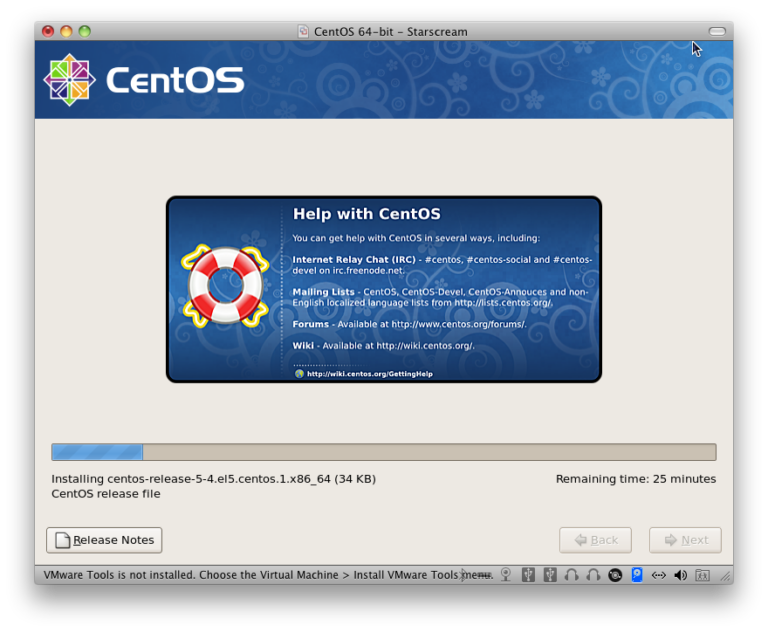Close the CentOS 64-bit VM window
The height and width of the screenshot is (632, 768).
tap(48, 31)
